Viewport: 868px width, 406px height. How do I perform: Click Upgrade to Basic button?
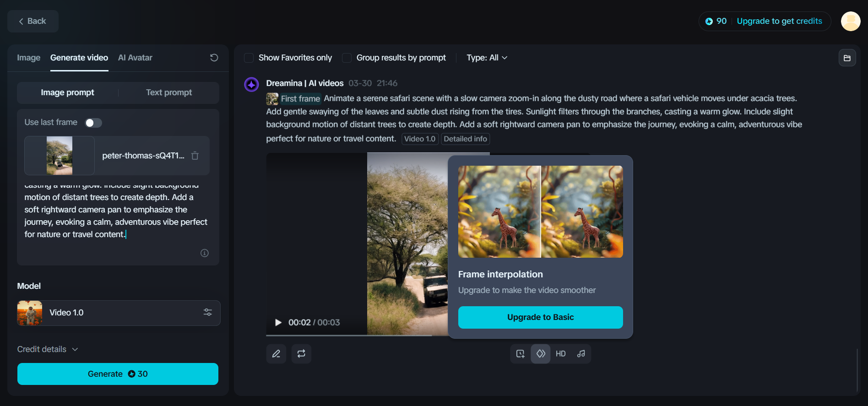(x=541, y=317)
